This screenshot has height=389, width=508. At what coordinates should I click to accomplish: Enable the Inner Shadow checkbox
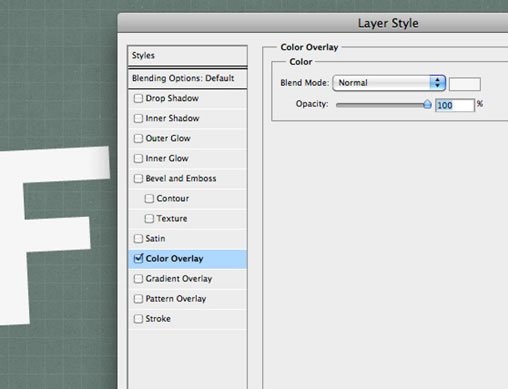coord(138,118)
